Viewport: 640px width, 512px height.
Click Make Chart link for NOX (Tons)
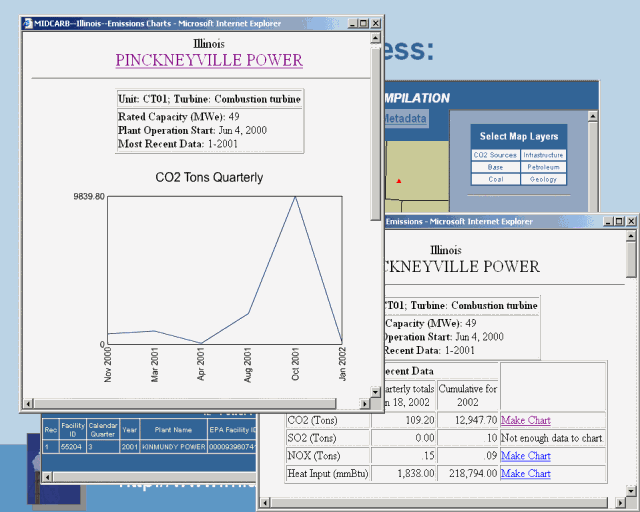(x=526, y=456)
